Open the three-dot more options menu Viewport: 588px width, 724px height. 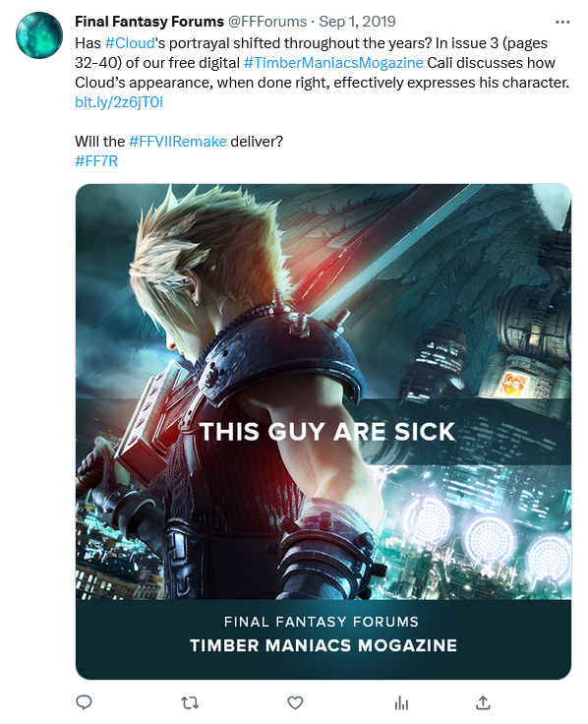562,22
